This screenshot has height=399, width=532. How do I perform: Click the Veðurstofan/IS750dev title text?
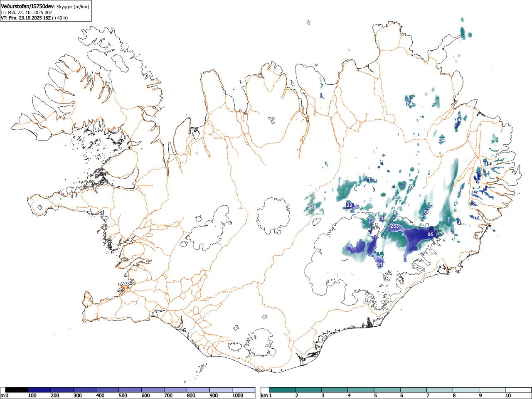click(x=28, y=6)
